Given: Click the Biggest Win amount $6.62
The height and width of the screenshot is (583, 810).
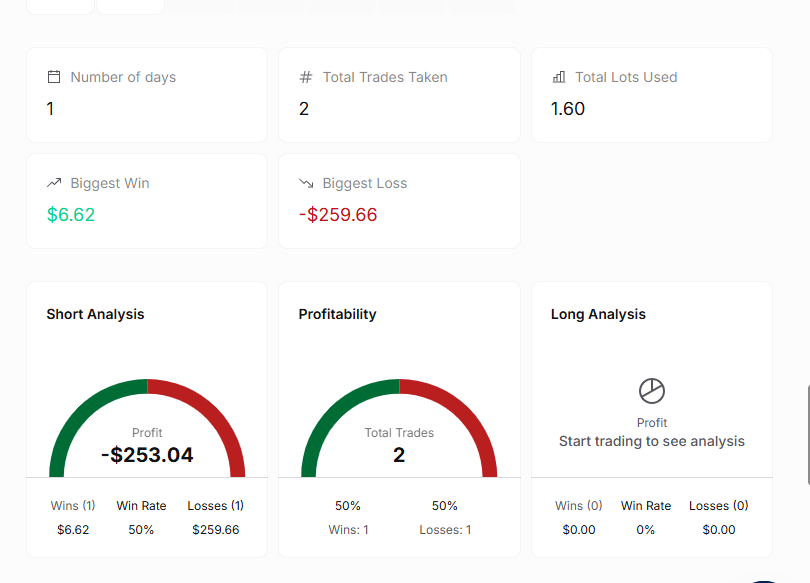Looking at the screenshot, I should pos(71,214).
